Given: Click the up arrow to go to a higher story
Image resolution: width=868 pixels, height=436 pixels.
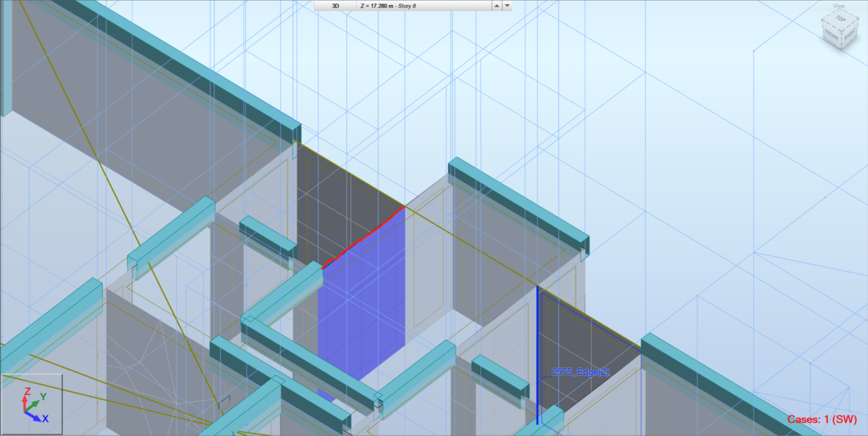Looking at the screenshot, I should tap(496, 6).
